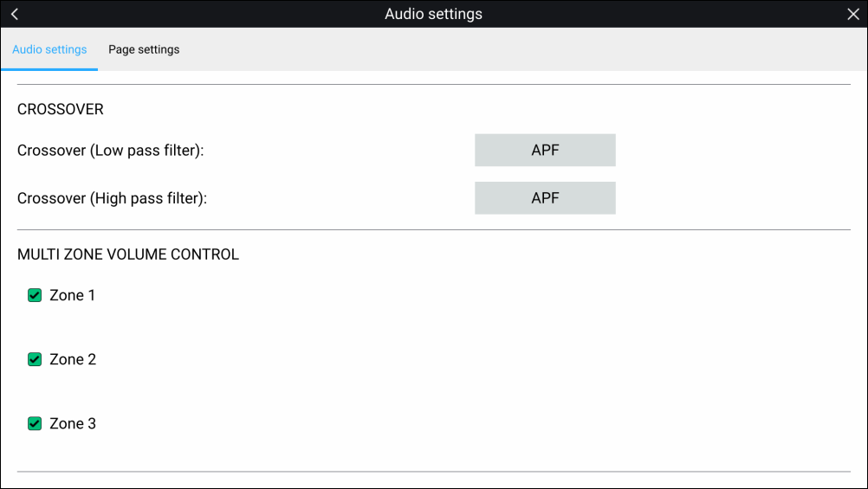This screenshot has height=489, width=868.
Task: Toggle the Zone 3 checkbox
Action: tap(35, 423)
